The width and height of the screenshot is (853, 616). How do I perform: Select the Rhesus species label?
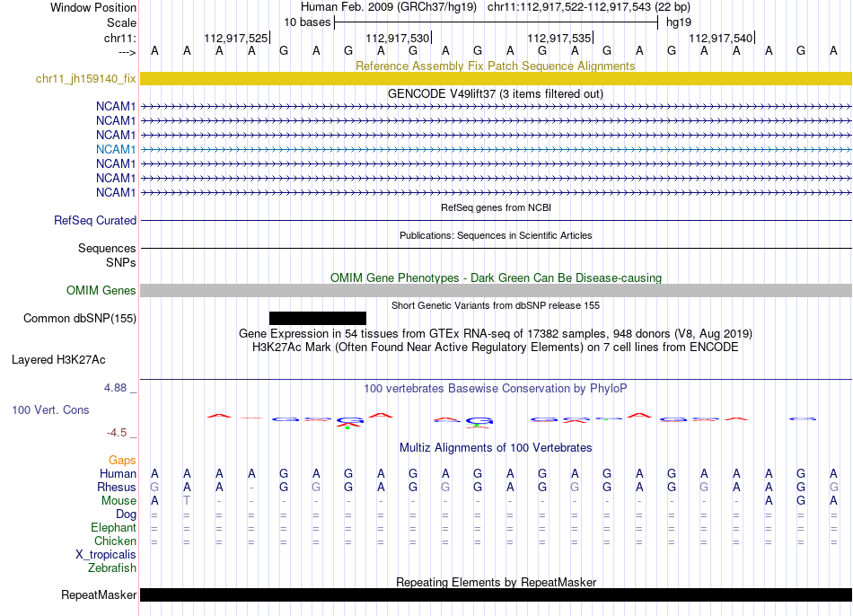click(117, 487)
